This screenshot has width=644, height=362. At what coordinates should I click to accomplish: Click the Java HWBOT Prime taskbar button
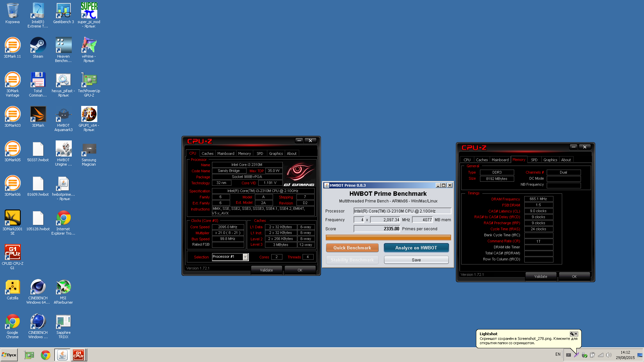(x=62, y=355)
